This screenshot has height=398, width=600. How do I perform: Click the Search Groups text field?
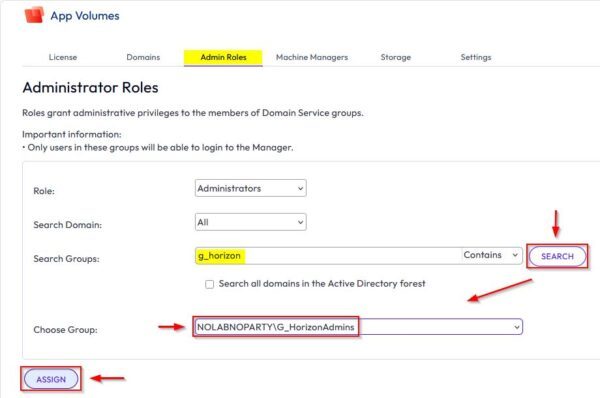pyautogui.click(x=328, y=256)
